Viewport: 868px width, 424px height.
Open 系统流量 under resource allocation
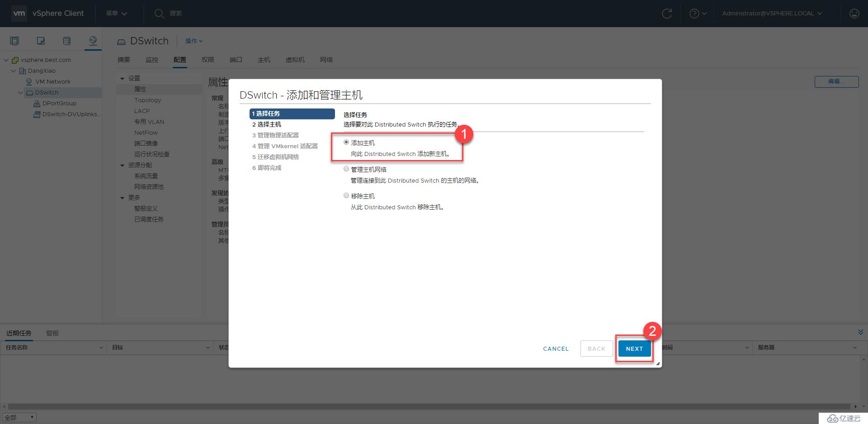pyautogui.click(x=146, y=176)
